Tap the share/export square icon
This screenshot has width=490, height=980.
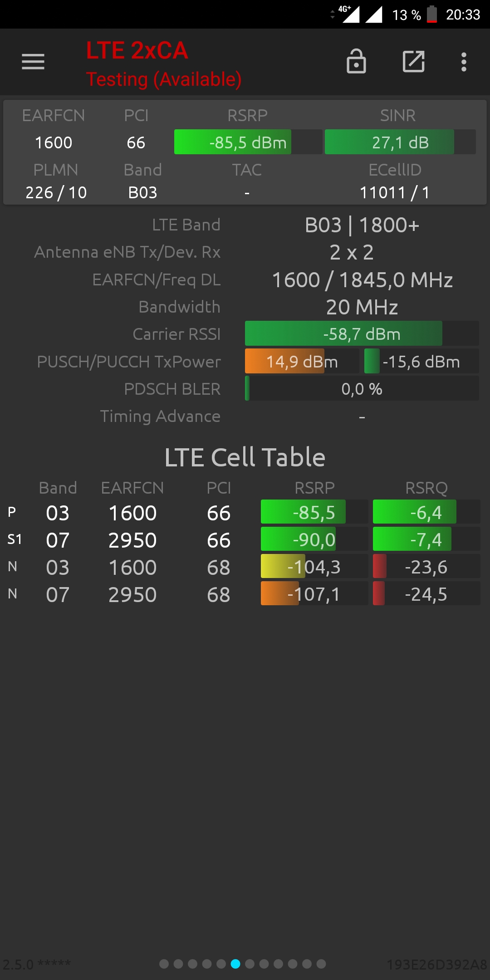tap(414, 61)
